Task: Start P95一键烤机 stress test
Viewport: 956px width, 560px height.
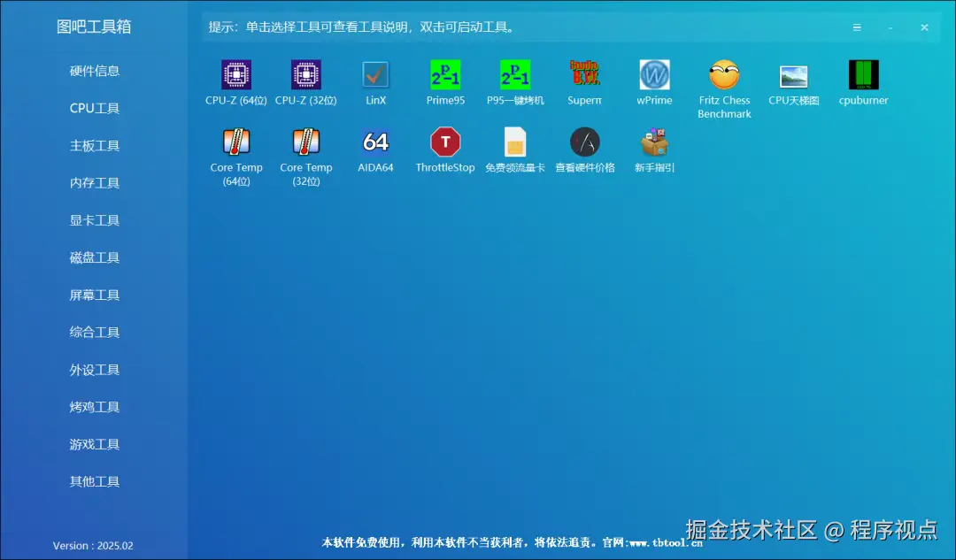Action: tap(515, 83)
